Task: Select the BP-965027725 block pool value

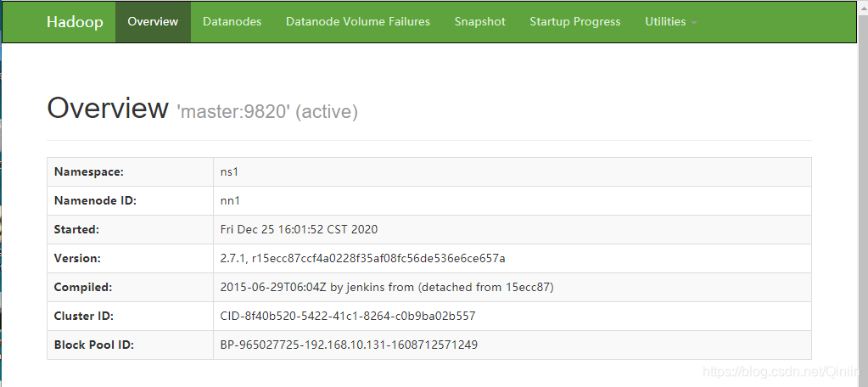Action: click(x=349, y=345)
